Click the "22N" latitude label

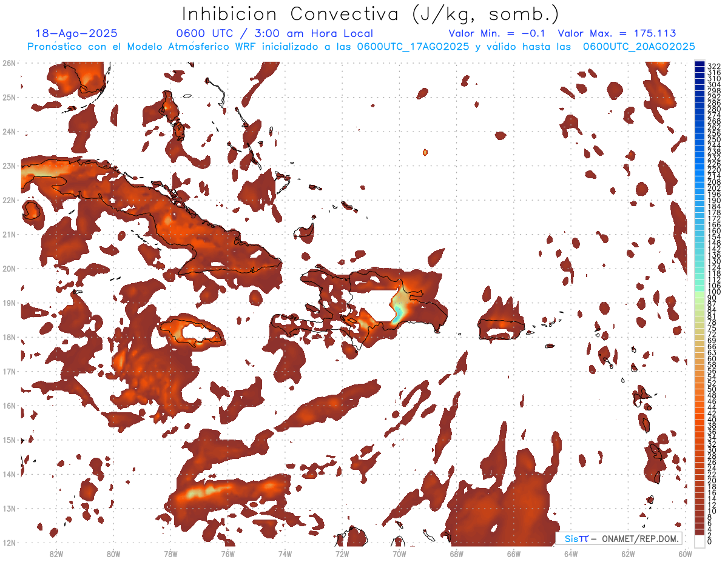[x=8, y=200]
